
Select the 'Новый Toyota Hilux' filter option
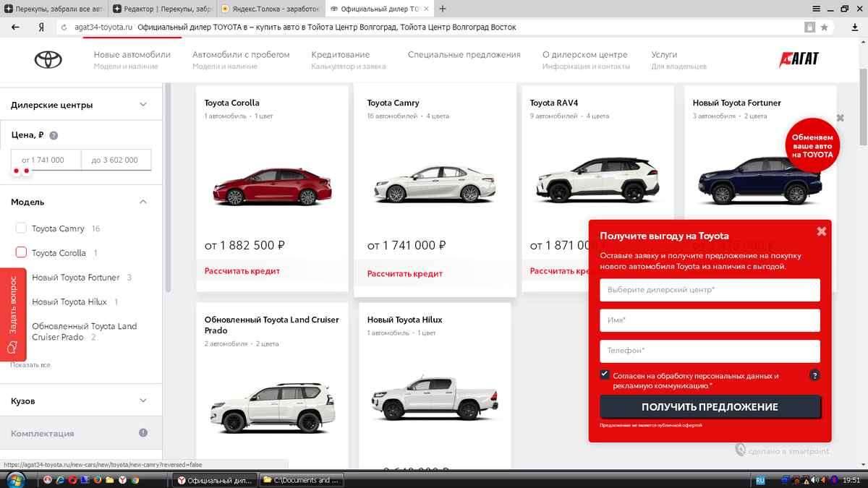click(69, 301)
